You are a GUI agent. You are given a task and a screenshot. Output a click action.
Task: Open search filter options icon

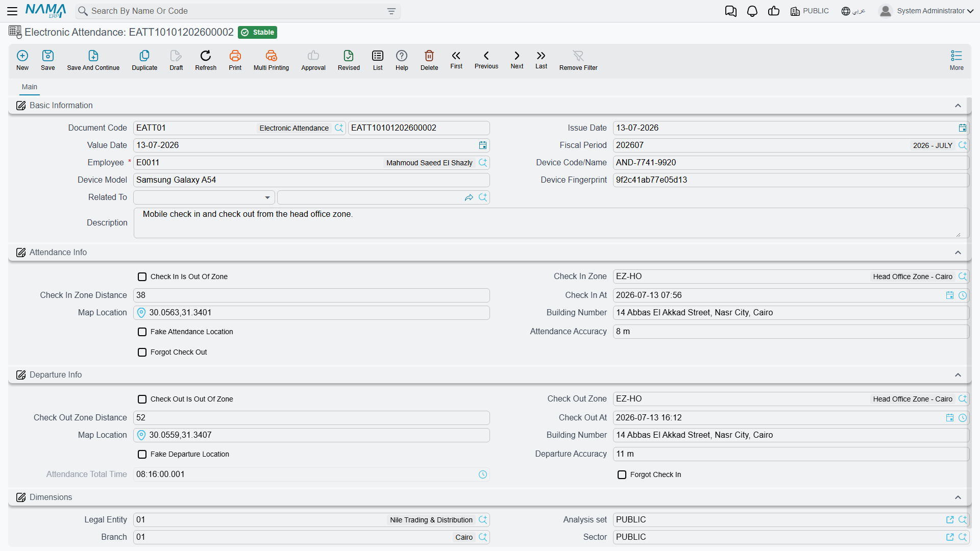click(391, 11)
